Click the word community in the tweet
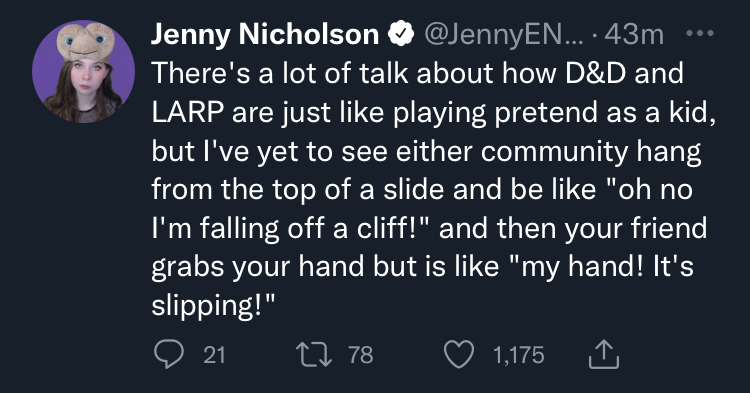The height and width of the screenshot is (393, 750). (554, 152)
